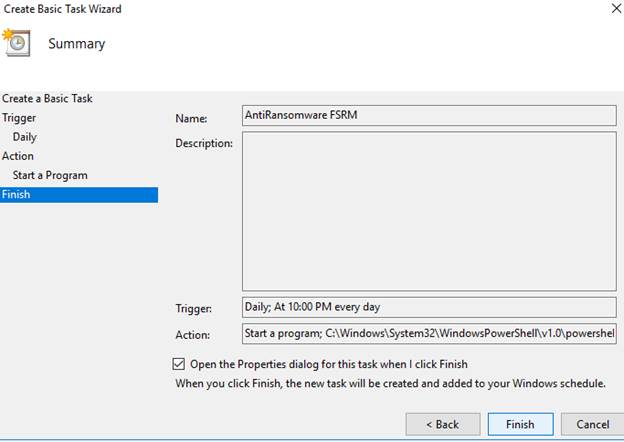
Task: Click the Name field showing AntiRansomware FSRM
Action: (429, 116)
